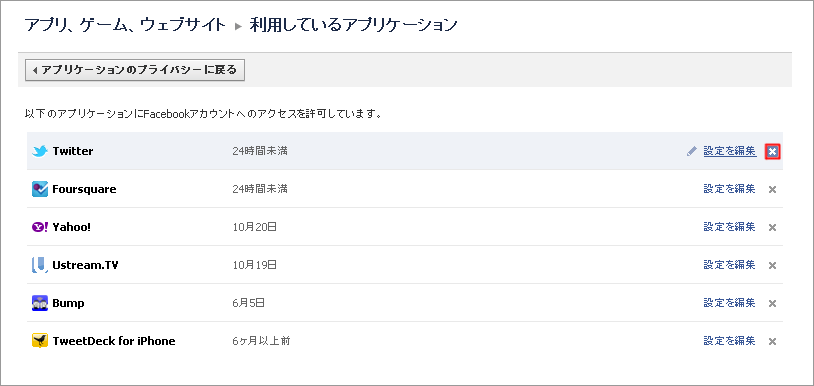Open 設定を編集 link for Foursquare
Image resolution: width=814 pixels, height=386 pixels.
(x=729, y=189)
